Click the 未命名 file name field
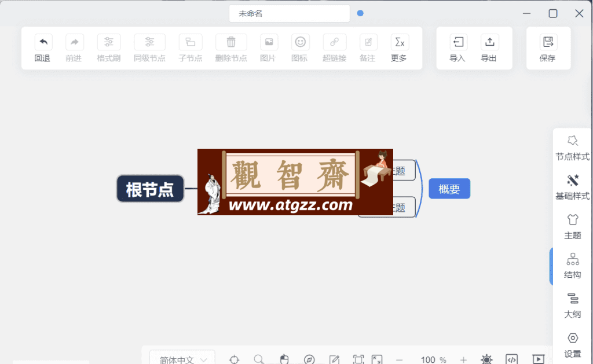Image resolution: width=593 pixels, height=364 pixels. tap(290, 14)
